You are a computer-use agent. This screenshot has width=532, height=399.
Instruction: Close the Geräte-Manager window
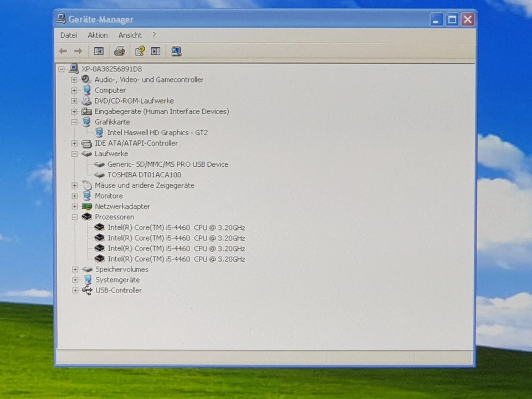[468, 19]
